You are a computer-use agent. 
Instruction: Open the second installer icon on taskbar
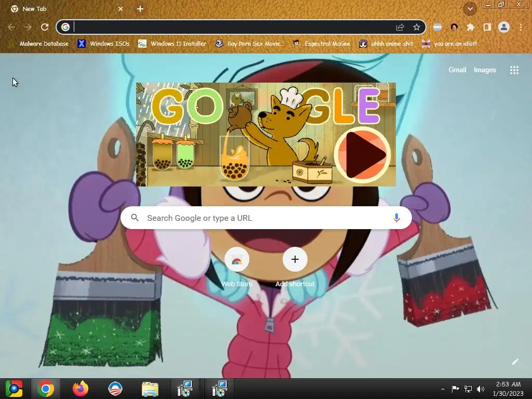pos(219,389)
